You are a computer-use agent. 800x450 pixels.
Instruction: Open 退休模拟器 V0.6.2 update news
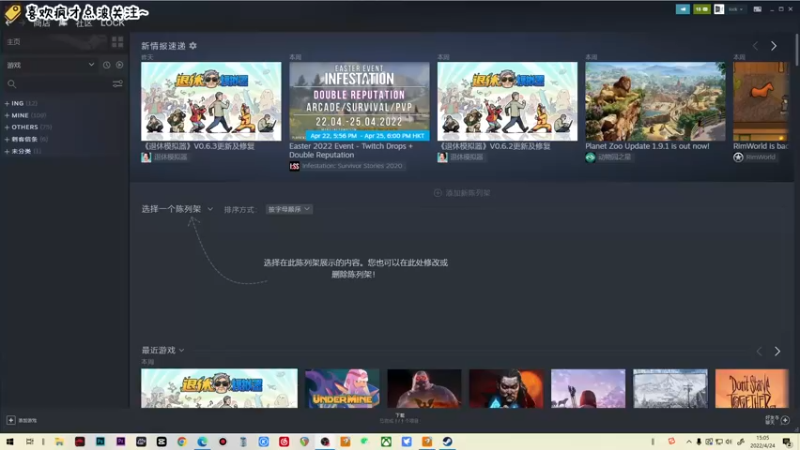[x=494, y=146]
